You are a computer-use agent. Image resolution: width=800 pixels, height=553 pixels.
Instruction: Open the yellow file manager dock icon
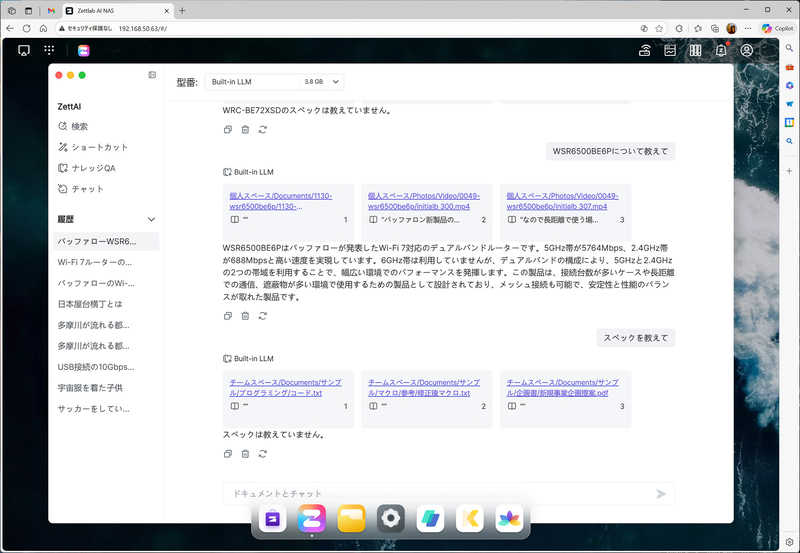[x=352, y=518]
